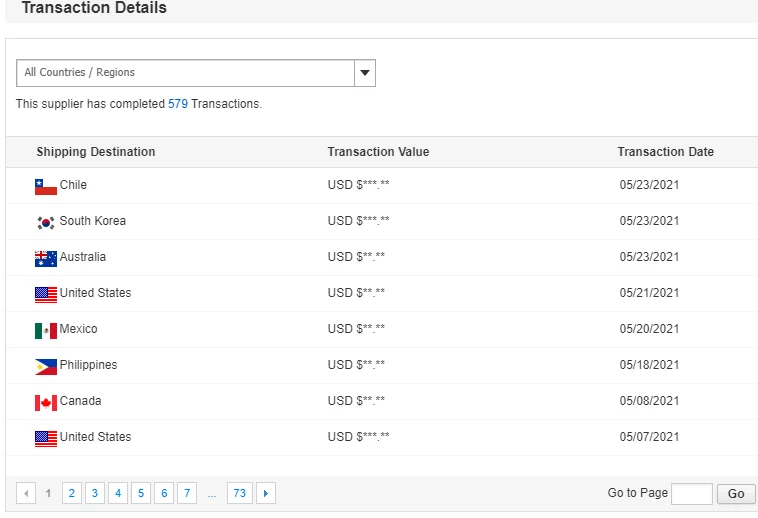758x518 pixels.
Task: Click the South Korea flag icon
Action: (x=45, y=222)
